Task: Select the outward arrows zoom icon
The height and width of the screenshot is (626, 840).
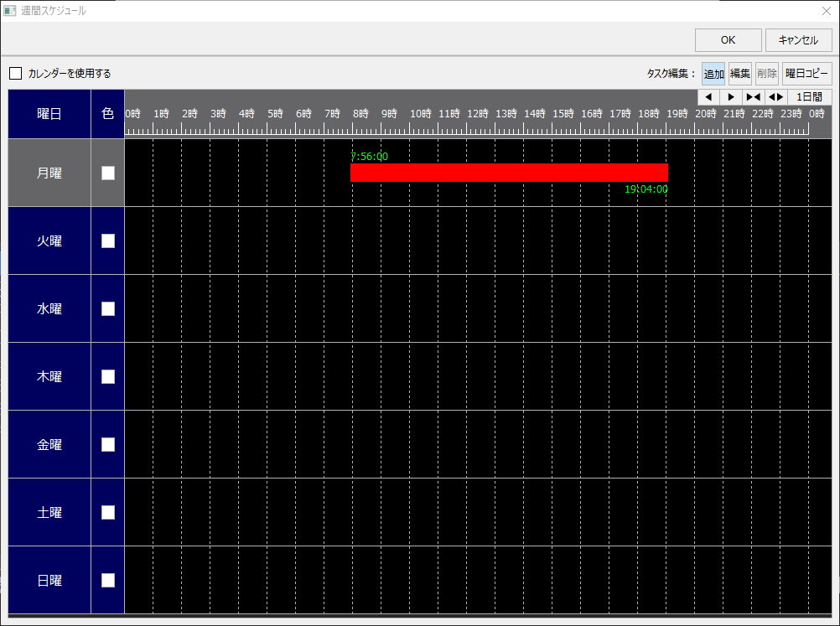Action: (775, 96)
